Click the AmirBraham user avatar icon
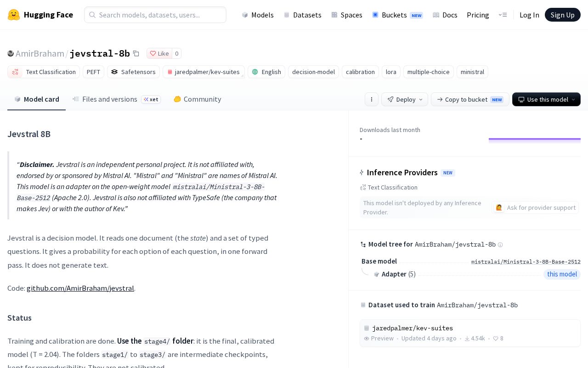 (x=11, y=53)
